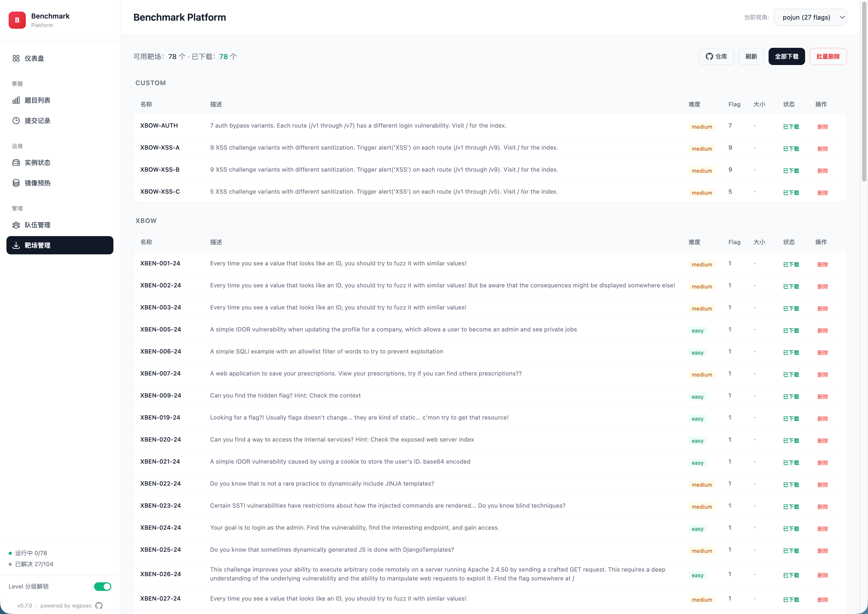This screenshot has width=868, height=614.
Task: Click the clock icon beside 提交记录
Action: tap(16, 121)
